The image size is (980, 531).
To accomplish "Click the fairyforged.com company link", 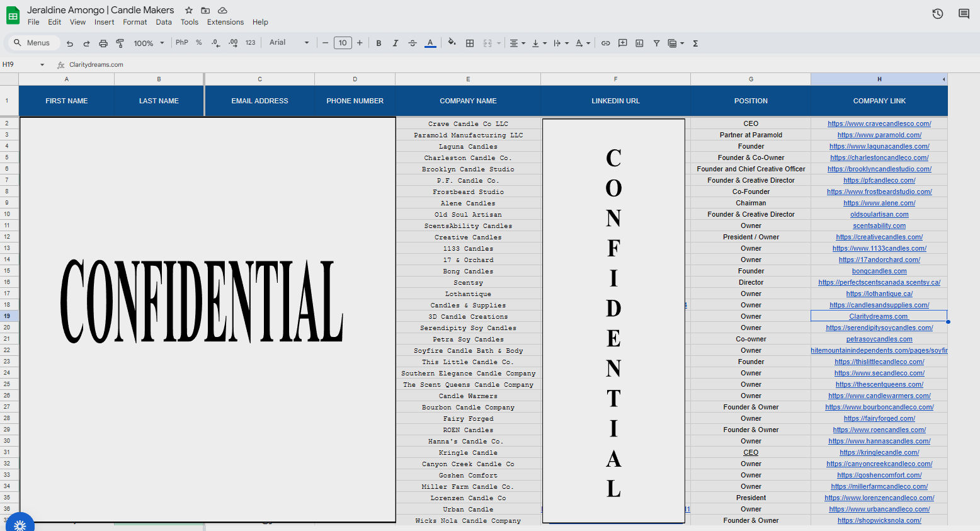I will (879, 419).
